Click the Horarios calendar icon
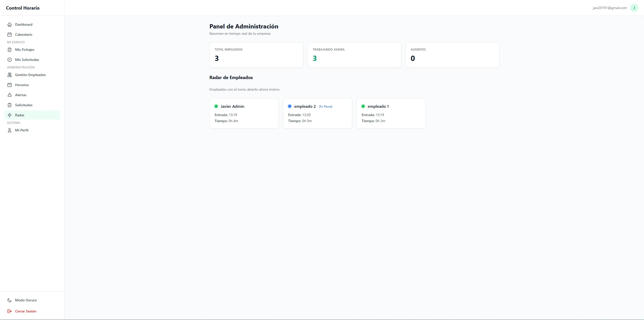Viewport: 644px width, 320px height. pyautogui.click(x=10, y=85)
